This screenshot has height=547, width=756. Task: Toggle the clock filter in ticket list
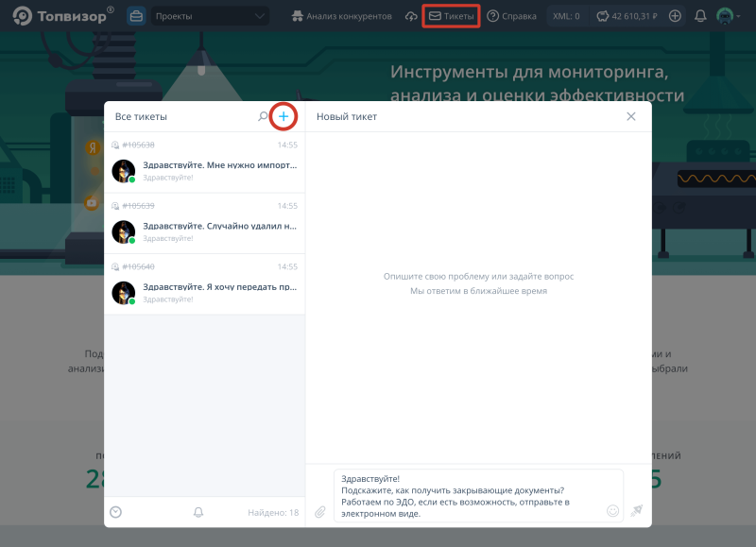click(x=116, y=512)
